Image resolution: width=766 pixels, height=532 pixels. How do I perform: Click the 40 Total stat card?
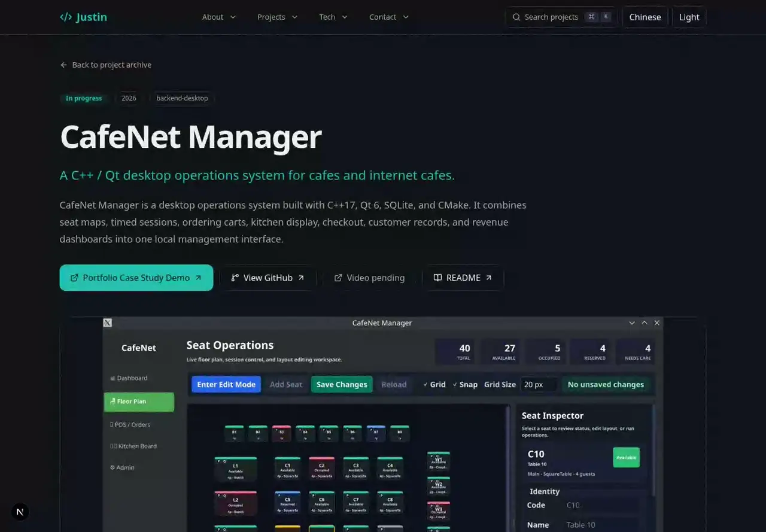pyautogui.click(x=455, y=352)
